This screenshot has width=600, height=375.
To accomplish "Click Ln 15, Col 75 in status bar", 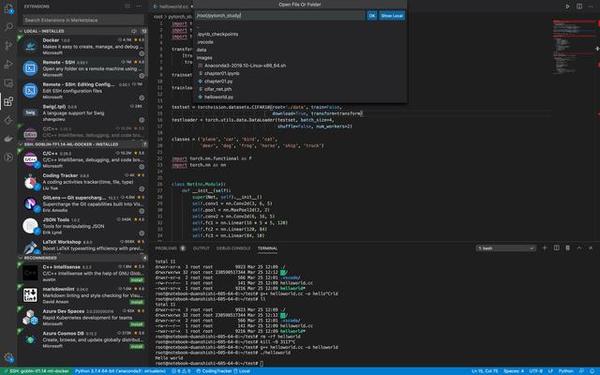I will (x=484, y=371).
